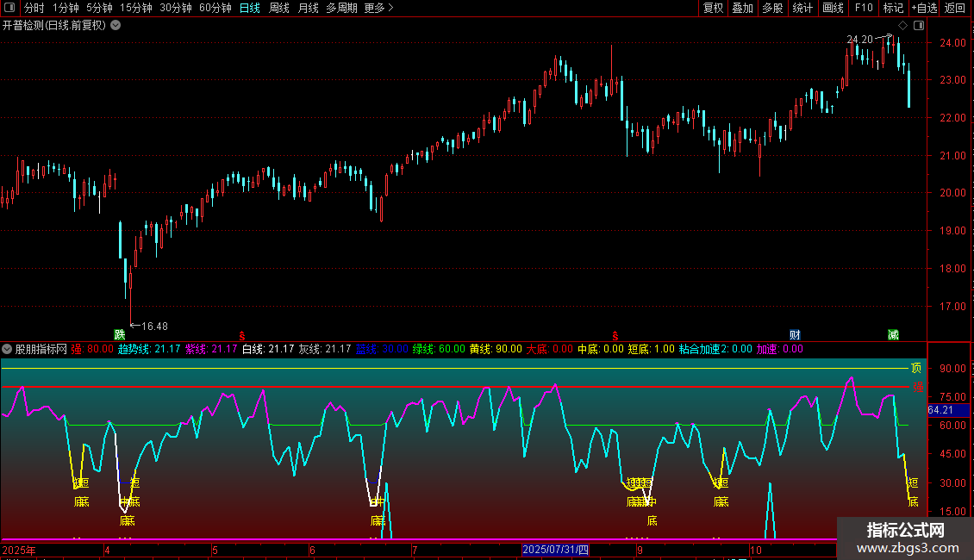Click the month 10 label on date axis
Image resolution: width=974 pixels, height=560 pixels.
pyautogui.click(x=755, y=550)
